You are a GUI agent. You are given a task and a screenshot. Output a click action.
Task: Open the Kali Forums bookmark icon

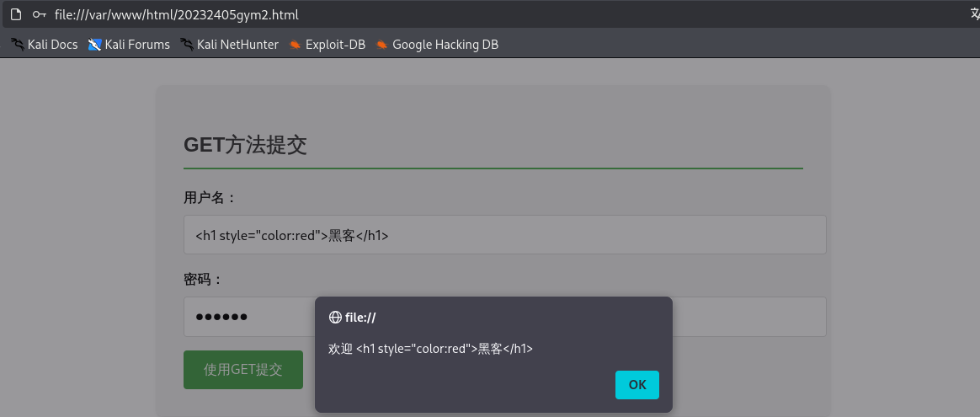[94, 45]
